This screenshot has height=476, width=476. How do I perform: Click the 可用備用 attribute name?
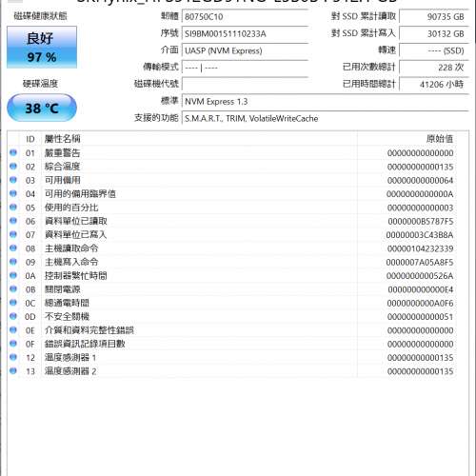point(62,180)
